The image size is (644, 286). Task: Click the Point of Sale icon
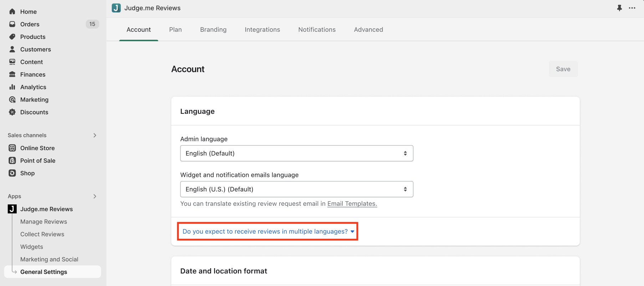point(12,160)
